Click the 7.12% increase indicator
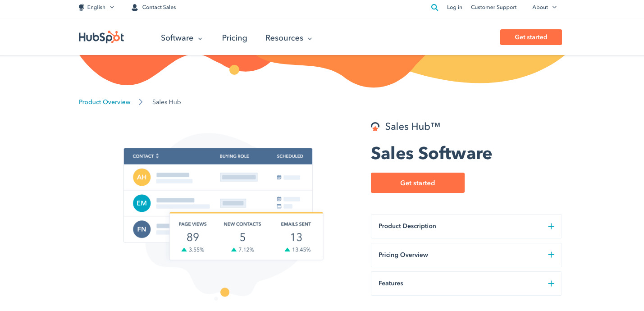644x311 pixels. coord(242,250)
